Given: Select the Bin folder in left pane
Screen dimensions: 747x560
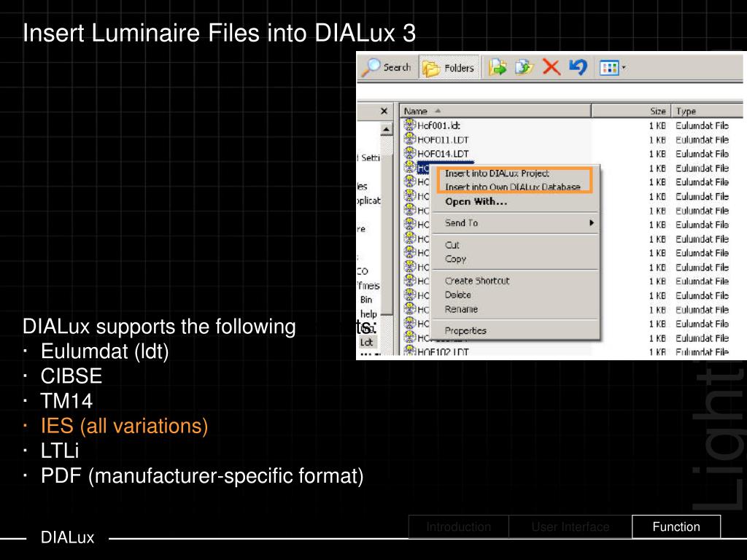Looking at the screenshot, I should tap(366, 300).
